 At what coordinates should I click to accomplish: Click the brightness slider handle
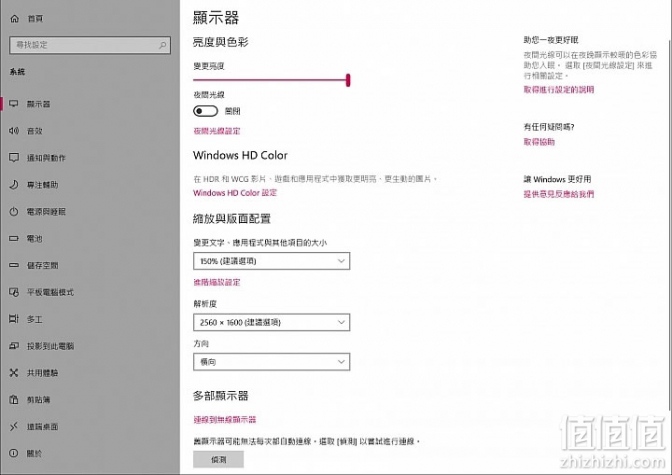[348, 80]
